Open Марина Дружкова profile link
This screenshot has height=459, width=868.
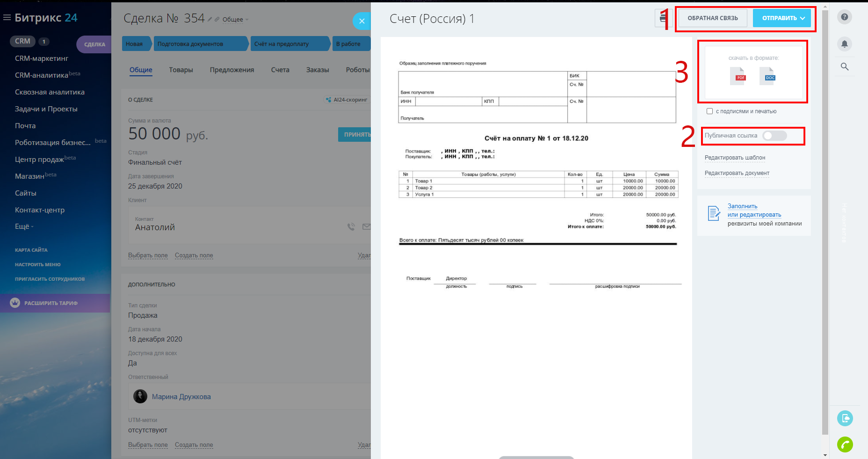coord(181,397)
